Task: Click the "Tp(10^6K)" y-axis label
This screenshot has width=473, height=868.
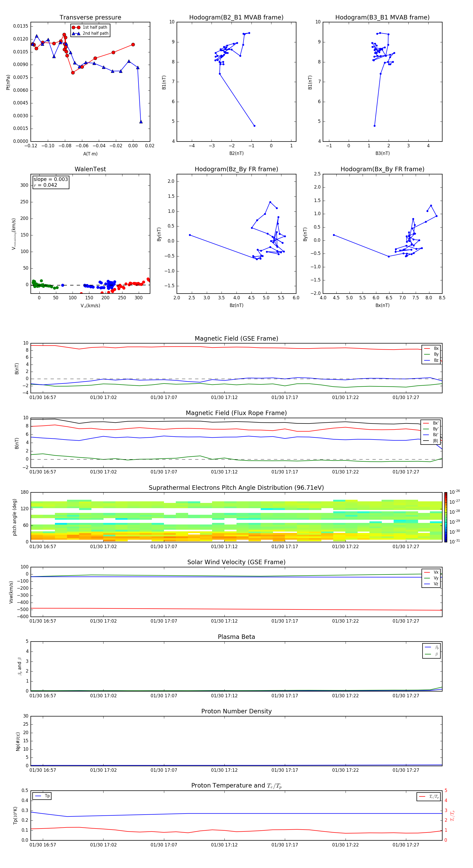Action: 15,815
